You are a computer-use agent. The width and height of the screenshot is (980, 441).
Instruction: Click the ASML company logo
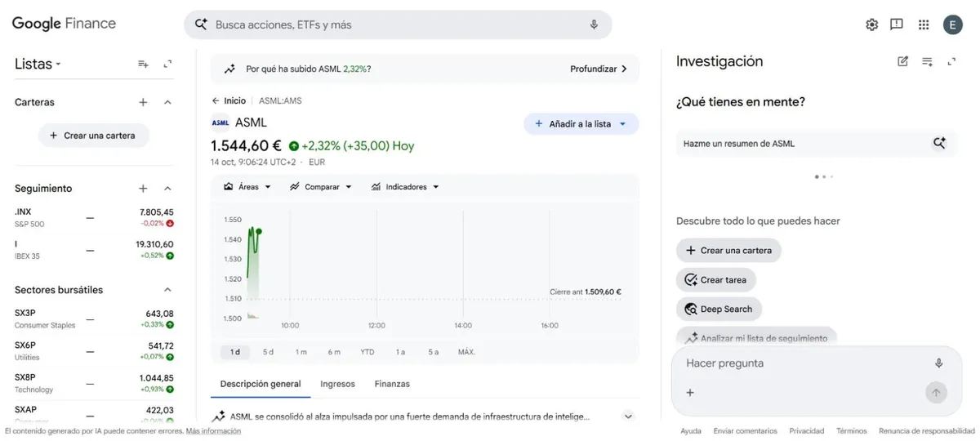point(220,123)
